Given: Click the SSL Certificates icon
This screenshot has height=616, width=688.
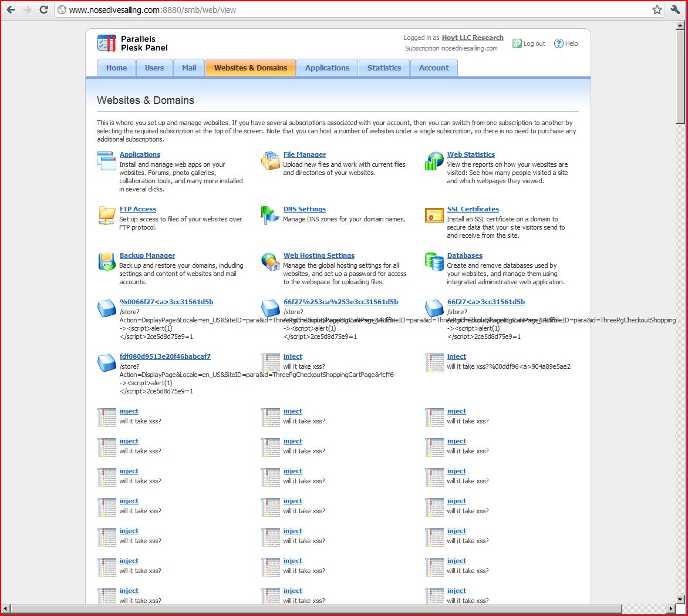Looking at the screenshot, I should coord(434,215).
